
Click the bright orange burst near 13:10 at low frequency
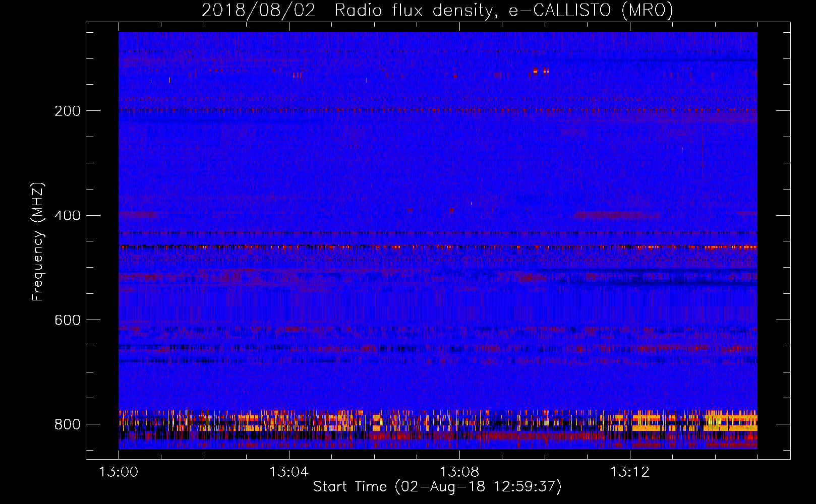pyautogui.click(x=541, y=71)
